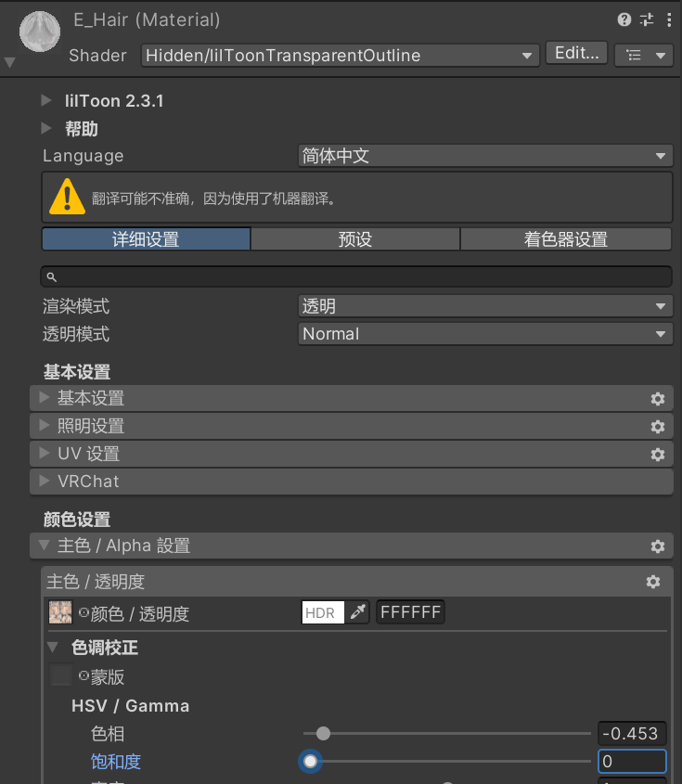Switch to the 预设 tab
Viewport: 682px width, 784px height.
point(355,239)
